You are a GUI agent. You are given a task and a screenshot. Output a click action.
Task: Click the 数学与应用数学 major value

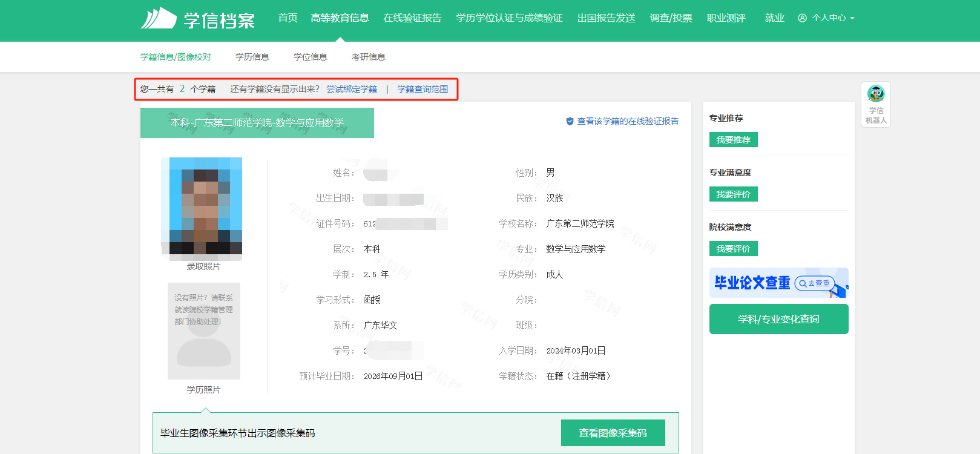point(576,249)
